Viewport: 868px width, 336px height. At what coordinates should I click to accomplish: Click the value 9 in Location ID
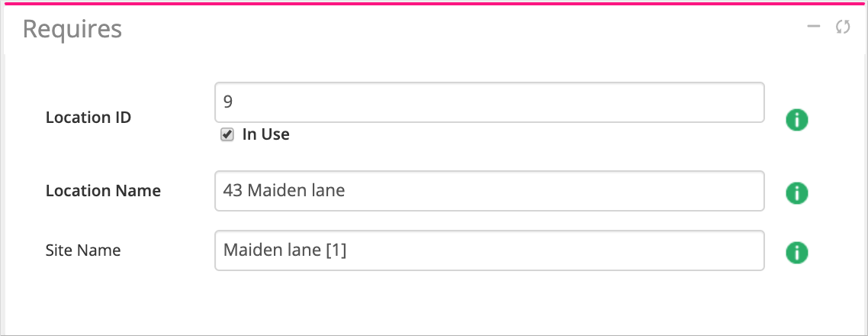(228, 102)
